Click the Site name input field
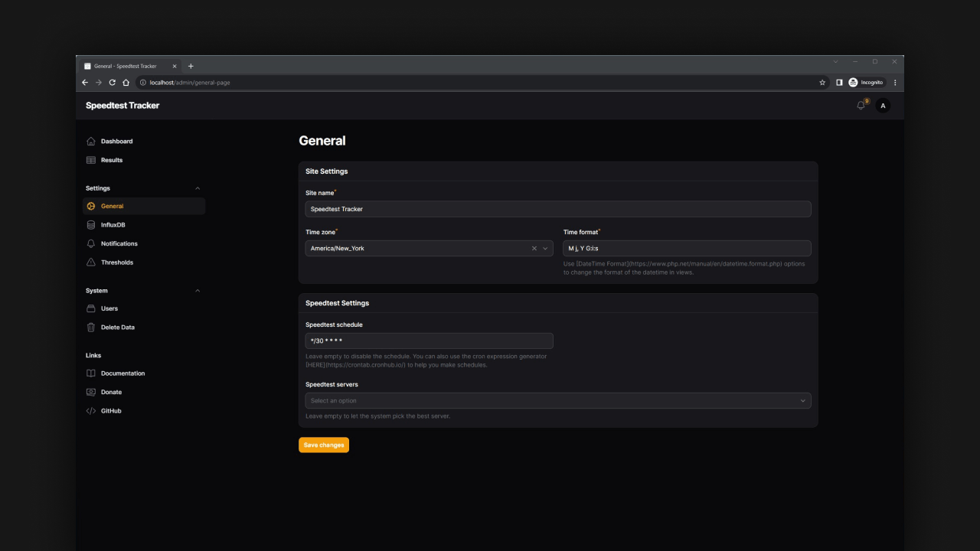The height and width of the screenshot is (551, 980). [557, 209]
